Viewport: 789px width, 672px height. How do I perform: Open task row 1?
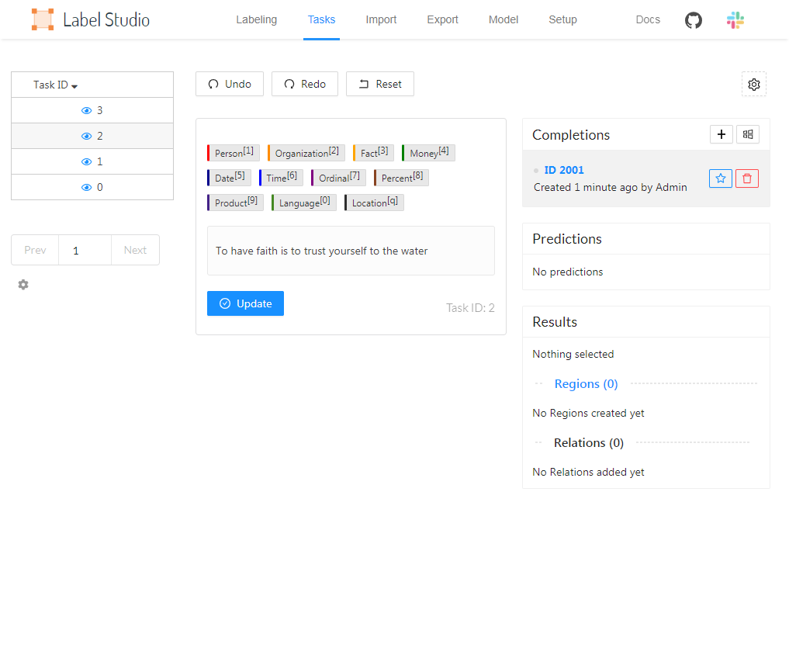click(x=92, y=161)
